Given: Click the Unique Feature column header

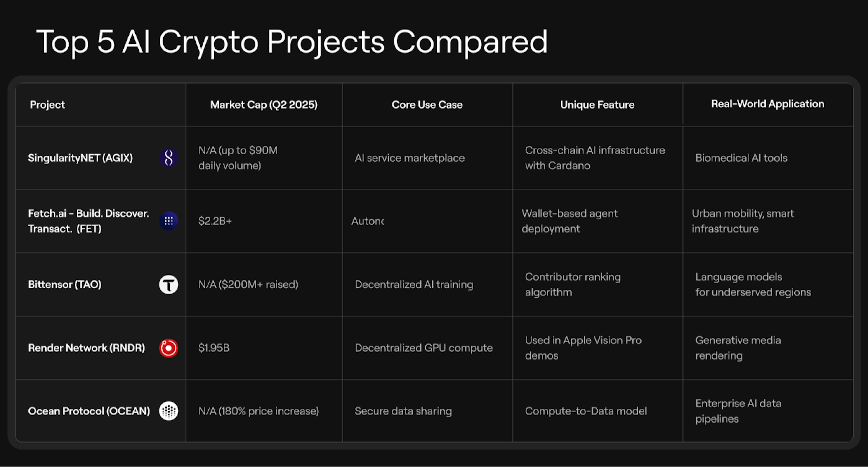Looking at the screenshot, I should [597, 105].
